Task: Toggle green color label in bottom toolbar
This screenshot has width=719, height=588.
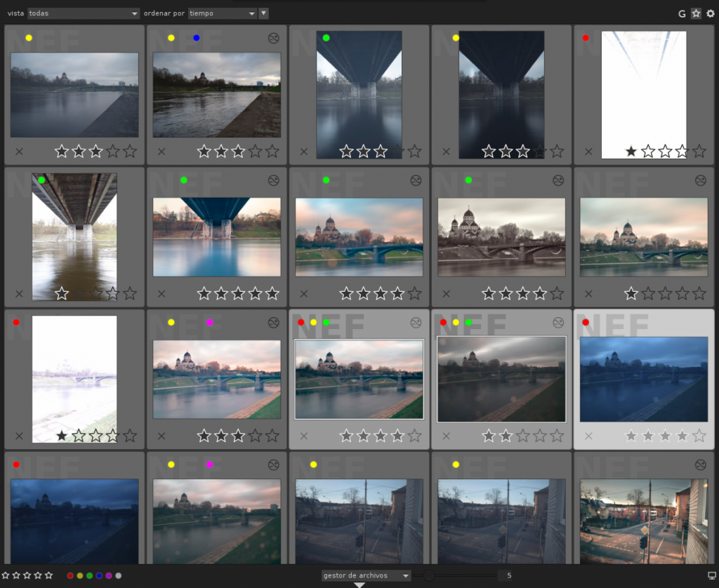Action: coord(89,576)
